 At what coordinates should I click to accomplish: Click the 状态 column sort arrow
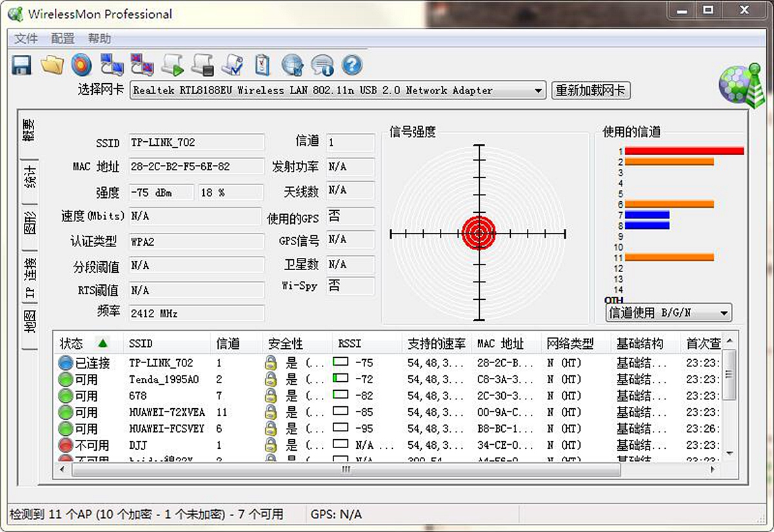[103, 343]
